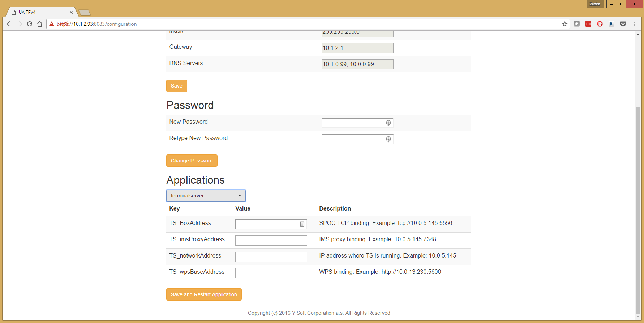Open a new browser tab
Screen dimensions: 644x323
[84, 13]
